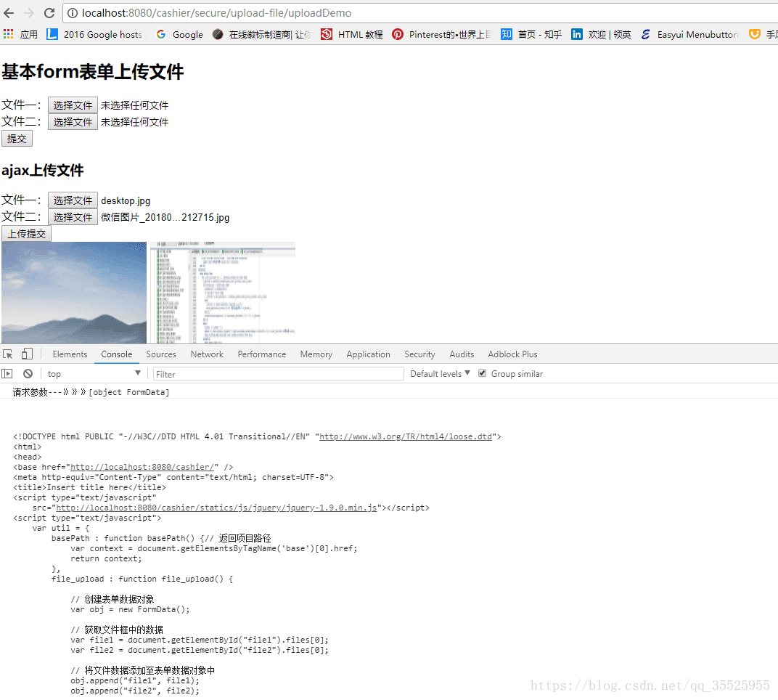
Task: Toggle the Group similar checkbox
Action: (482, 373)
